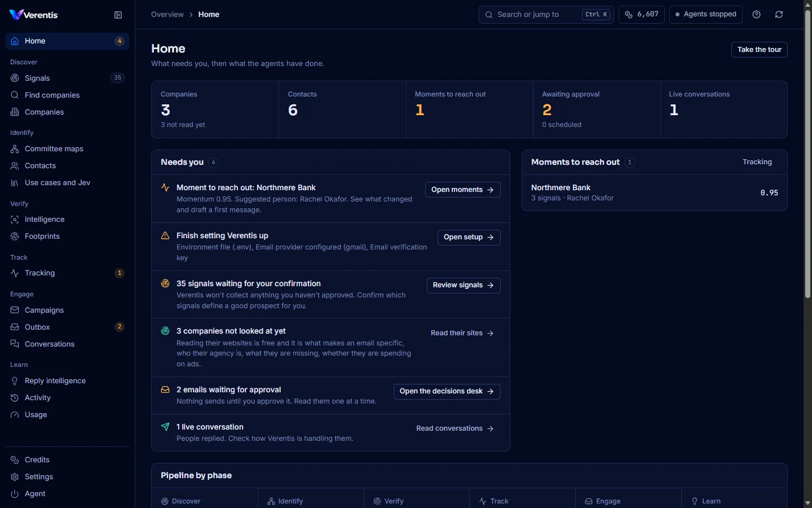Open the Northmere Bank moment row
Screen dimensions: 812x508
[x=655, y=192]
